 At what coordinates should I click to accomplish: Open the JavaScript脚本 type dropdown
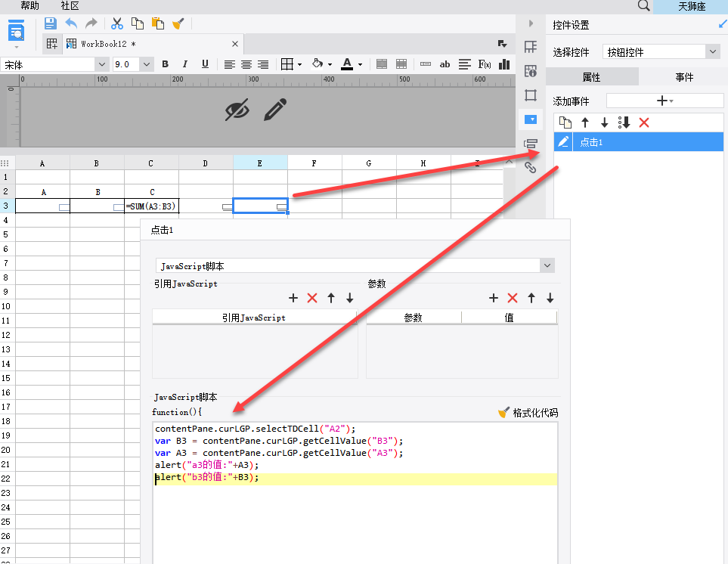[x=355, y=266]
